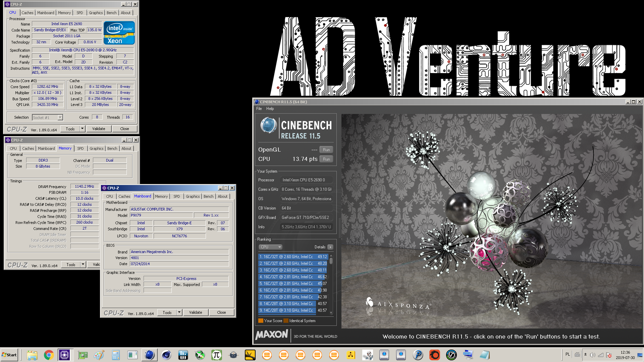This screenshot has width=644, height=362.
Task: Launch Cinema 4D from the taskbar
Action: (x=166, y=355)
